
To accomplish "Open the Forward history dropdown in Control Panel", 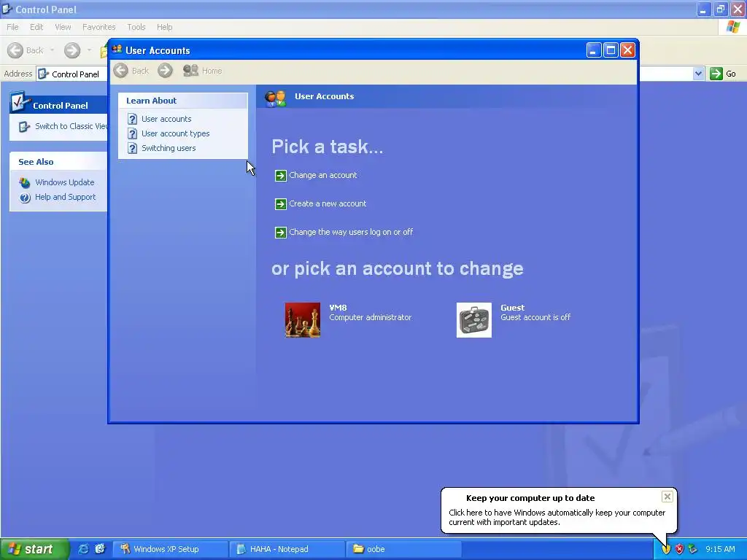I will point(89,50).
